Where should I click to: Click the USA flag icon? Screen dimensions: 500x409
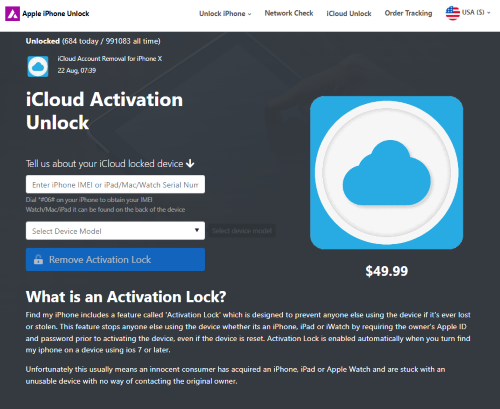tap(453, 13)
